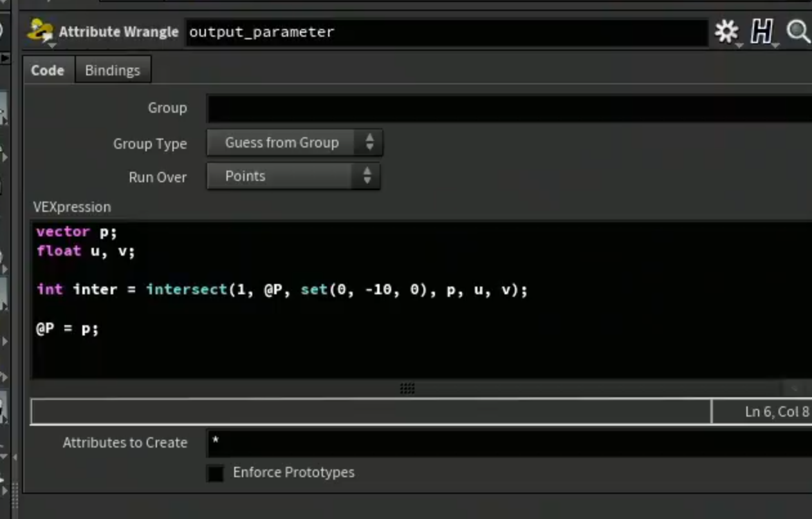The image size is (812, 519).
Task: Open the Run Over Points dropdown
Action: [x=293, y=176]
